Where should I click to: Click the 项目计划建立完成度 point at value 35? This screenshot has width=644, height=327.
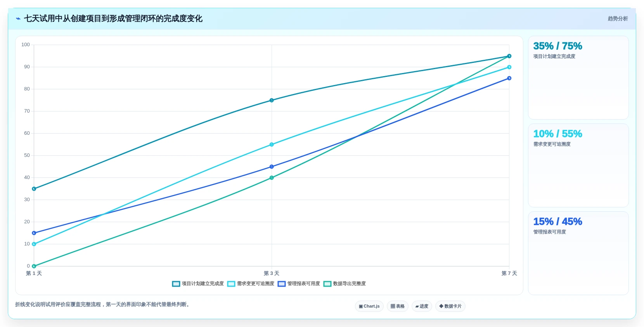tap(34, 189)
